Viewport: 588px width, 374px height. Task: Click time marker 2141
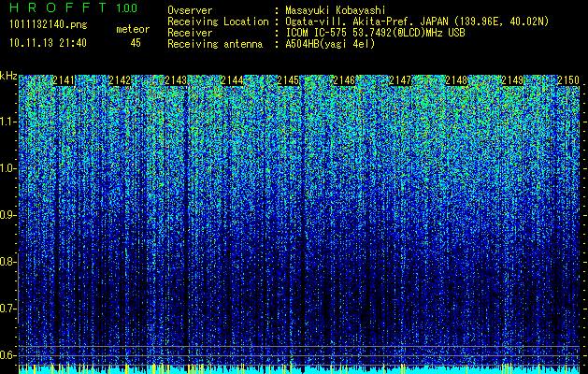(x=65, y=80)
